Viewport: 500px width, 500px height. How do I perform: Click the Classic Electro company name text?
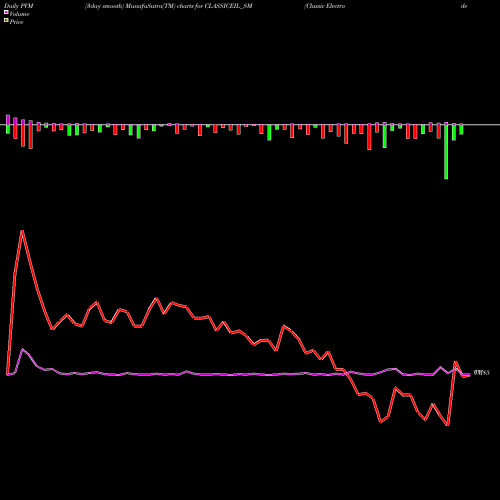pyautogui.click(x=324, y=6)
